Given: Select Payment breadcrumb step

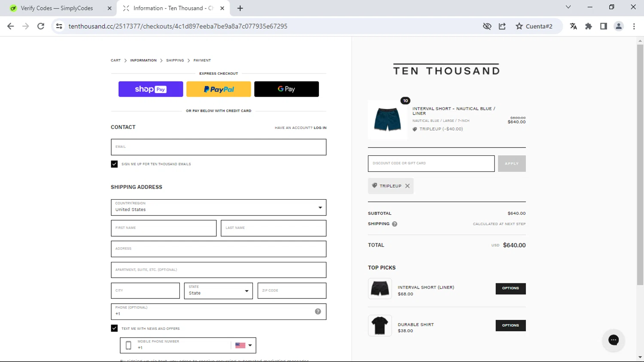Looking at the screenshot, I should [202, 61].
